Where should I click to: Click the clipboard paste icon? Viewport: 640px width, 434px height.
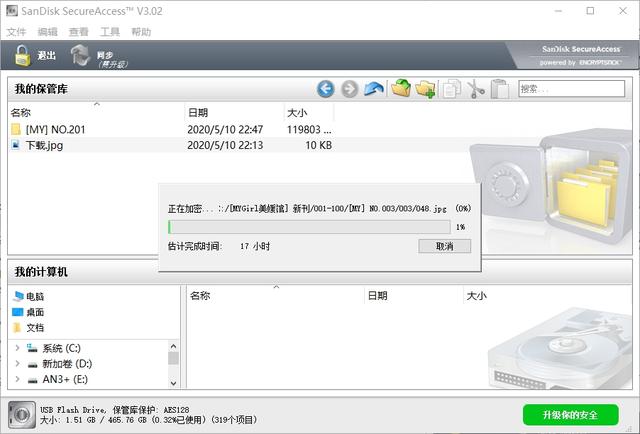tap(500, 89)
